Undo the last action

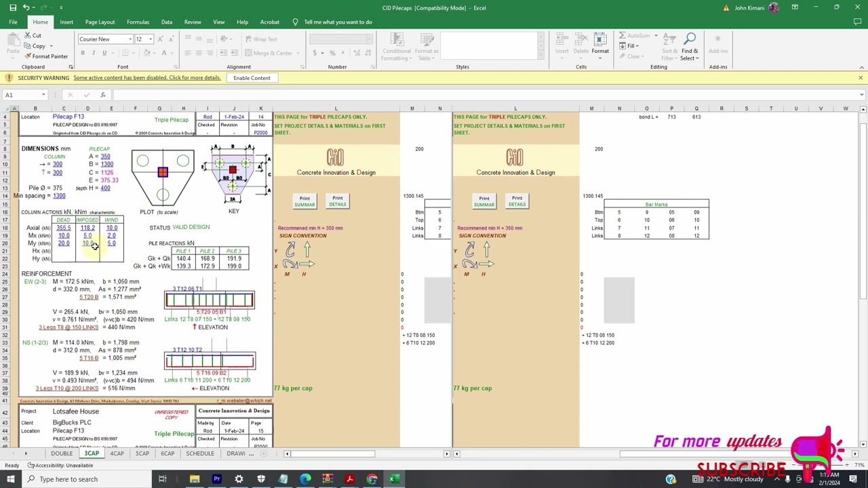pos(26,7)
